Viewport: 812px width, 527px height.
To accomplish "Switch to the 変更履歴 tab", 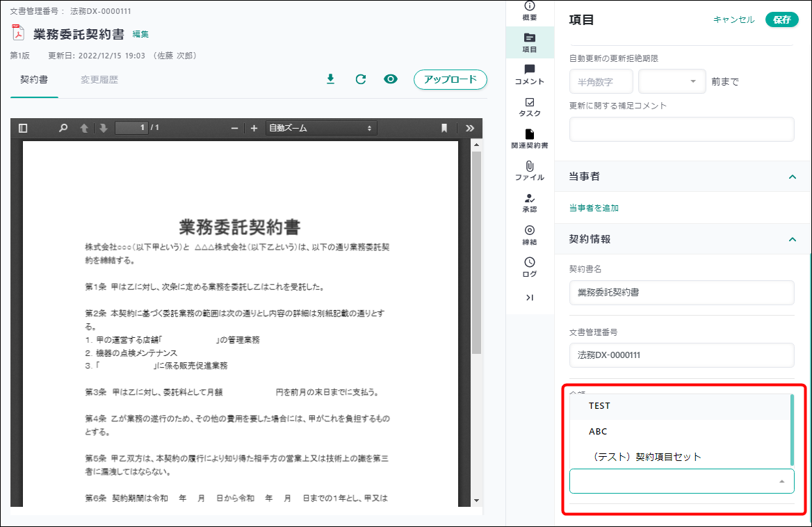I will tap(99, 80).
